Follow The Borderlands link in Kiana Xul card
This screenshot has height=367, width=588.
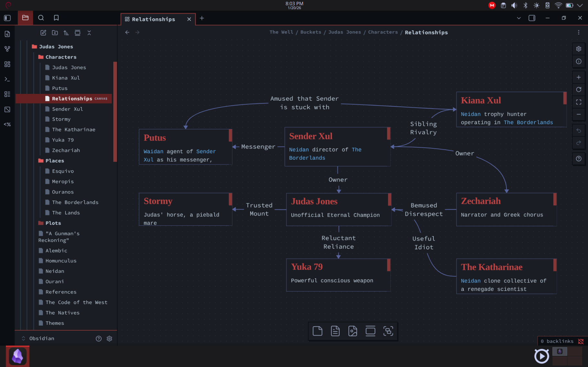click(528, 123)
